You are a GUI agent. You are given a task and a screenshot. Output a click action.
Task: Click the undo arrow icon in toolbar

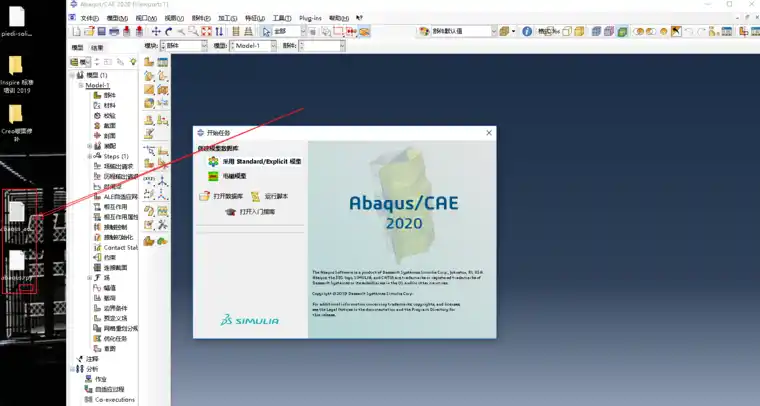click(x=689, y=31)
